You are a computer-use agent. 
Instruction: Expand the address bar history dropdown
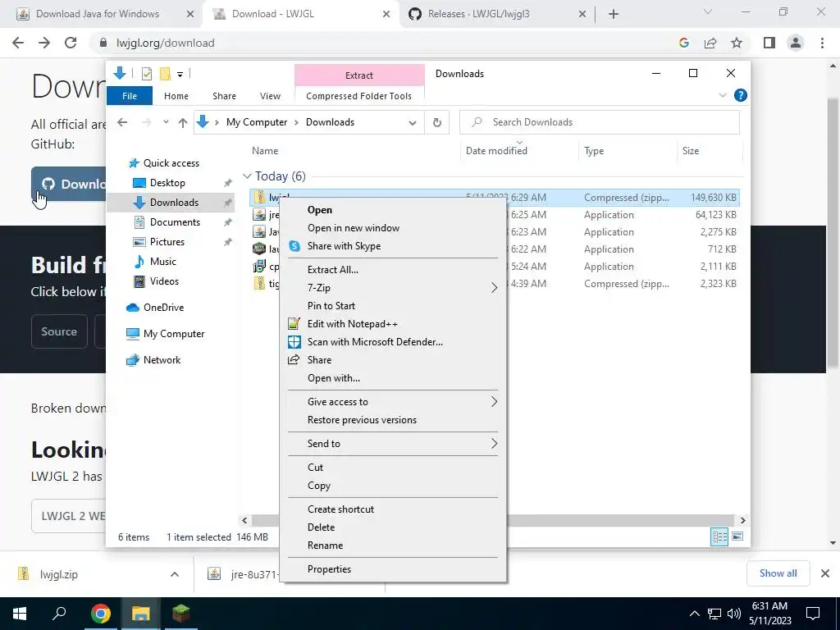tap(413, 123)
